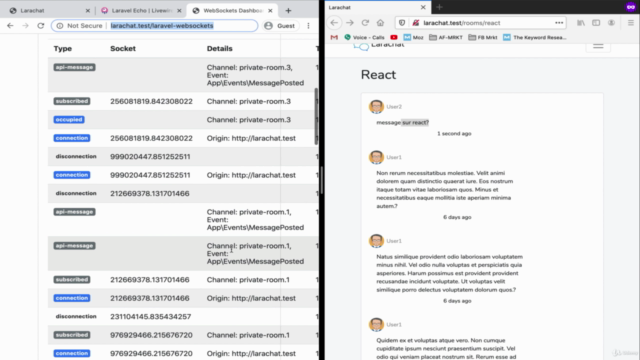Go forward in the Firefox window

[x=350, y=23]
